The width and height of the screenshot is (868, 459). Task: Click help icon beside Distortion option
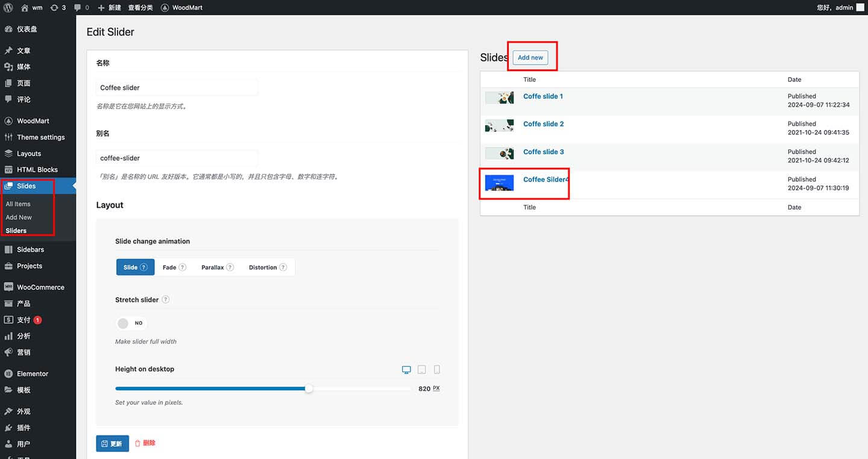pyautogui.click(x=283, y=267)
